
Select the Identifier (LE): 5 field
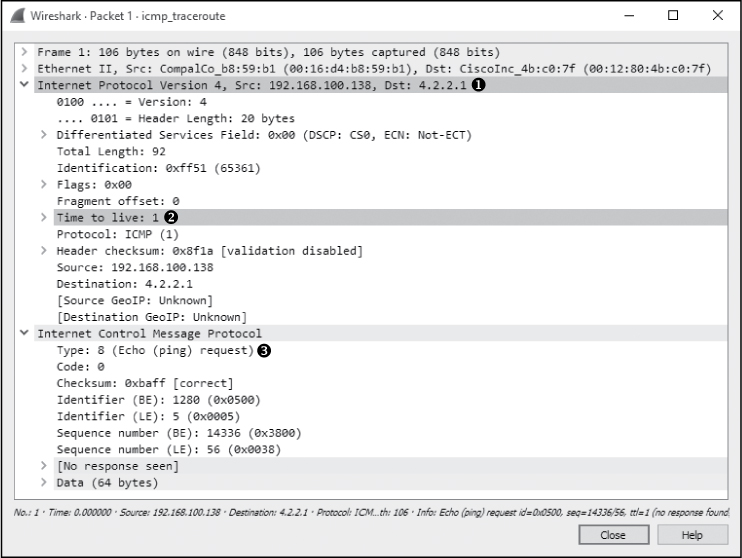click(x=390, y=416)
